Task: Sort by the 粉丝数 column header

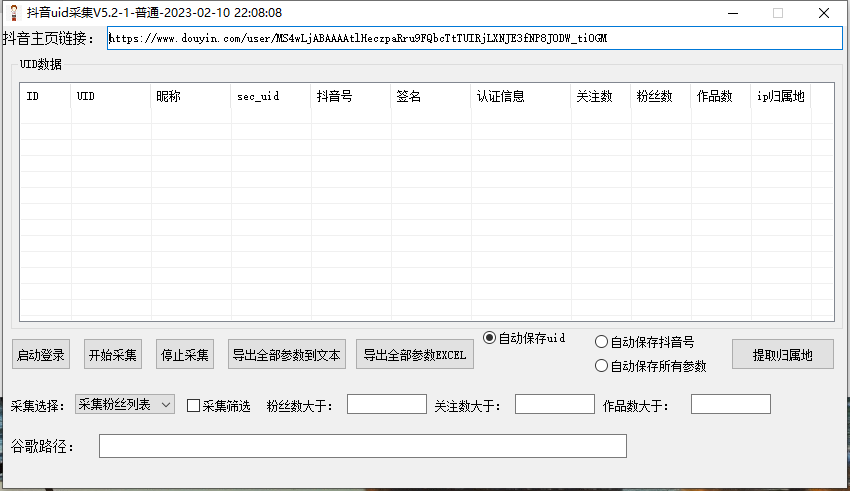Action: tap(659, 97)
